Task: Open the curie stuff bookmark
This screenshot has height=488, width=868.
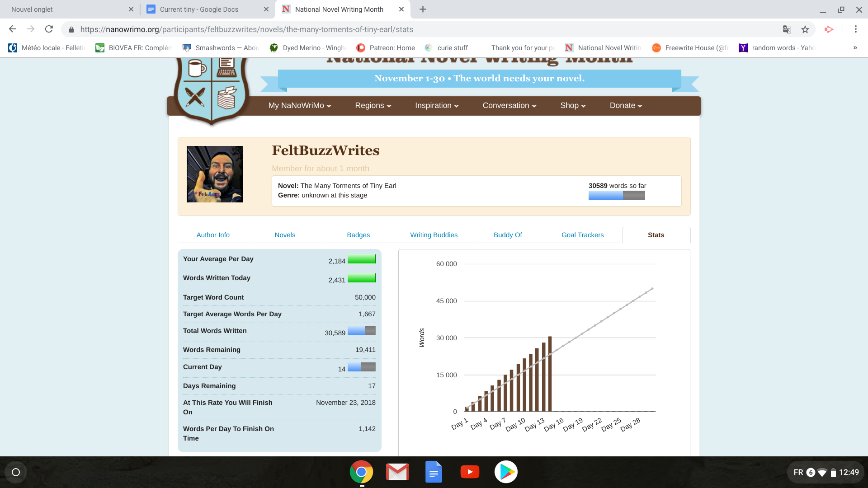Action: pyautogui.click(x=446, y=48)
